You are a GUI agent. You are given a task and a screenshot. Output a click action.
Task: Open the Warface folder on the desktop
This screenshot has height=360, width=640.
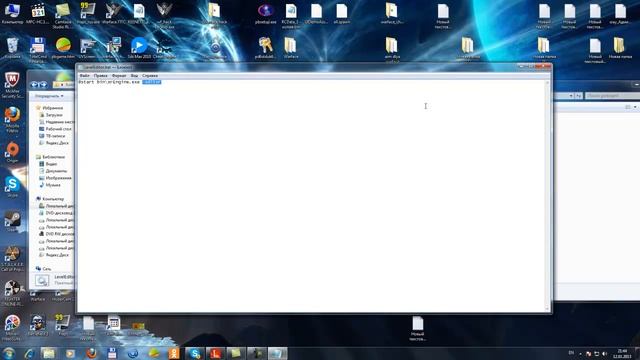click(291, 48)
